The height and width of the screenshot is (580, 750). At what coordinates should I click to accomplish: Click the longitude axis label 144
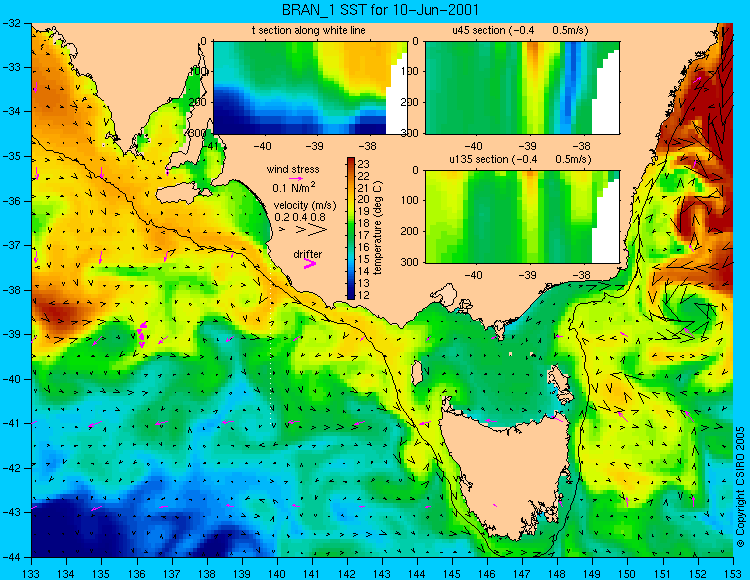417,574
